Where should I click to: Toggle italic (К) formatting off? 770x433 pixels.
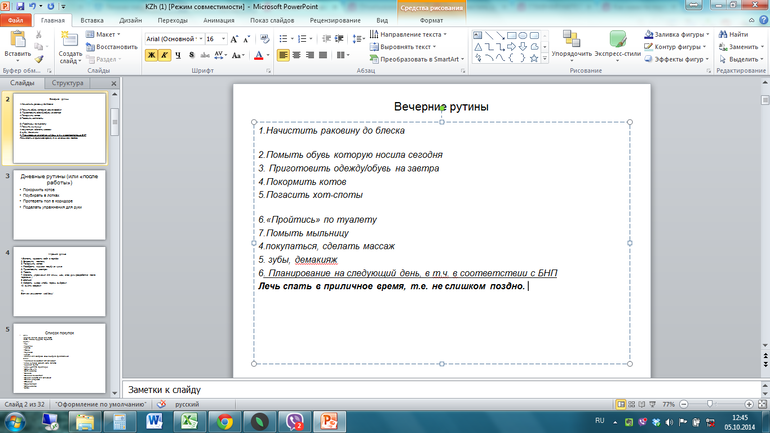point(166,55)
